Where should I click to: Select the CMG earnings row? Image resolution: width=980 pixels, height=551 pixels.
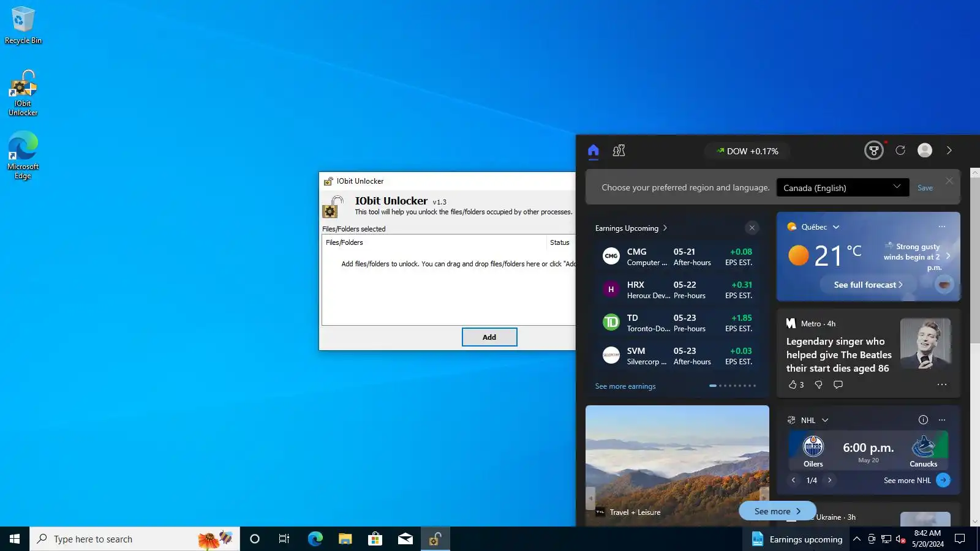click(x=677, y=257)
